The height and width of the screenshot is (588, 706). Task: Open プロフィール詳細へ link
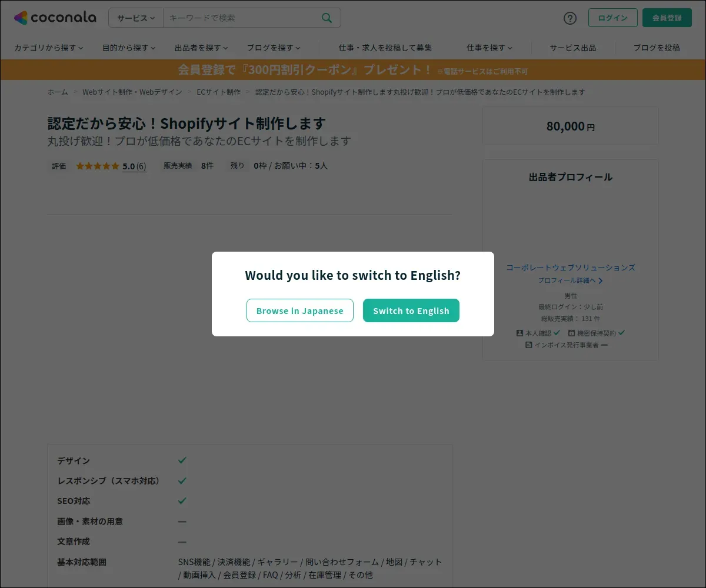[x=571, y=280]
